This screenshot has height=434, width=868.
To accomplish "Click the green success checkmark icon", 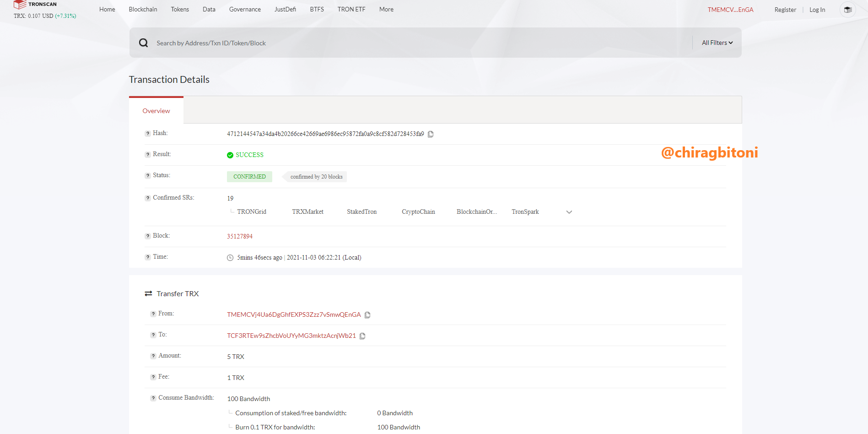I will coord(230,155).
